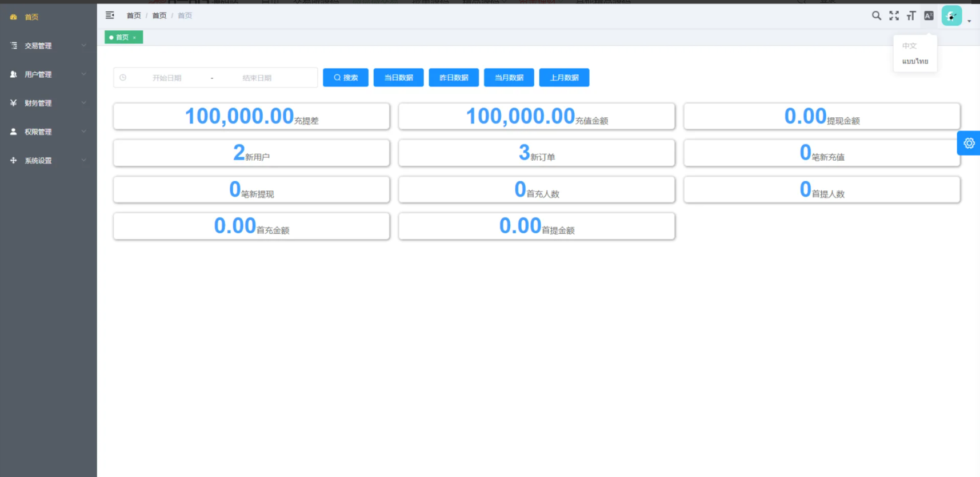Collapse the sidebar with the hamburger icon
The image size is (980, 477).
pyautogui.click(x=110, y=15)
